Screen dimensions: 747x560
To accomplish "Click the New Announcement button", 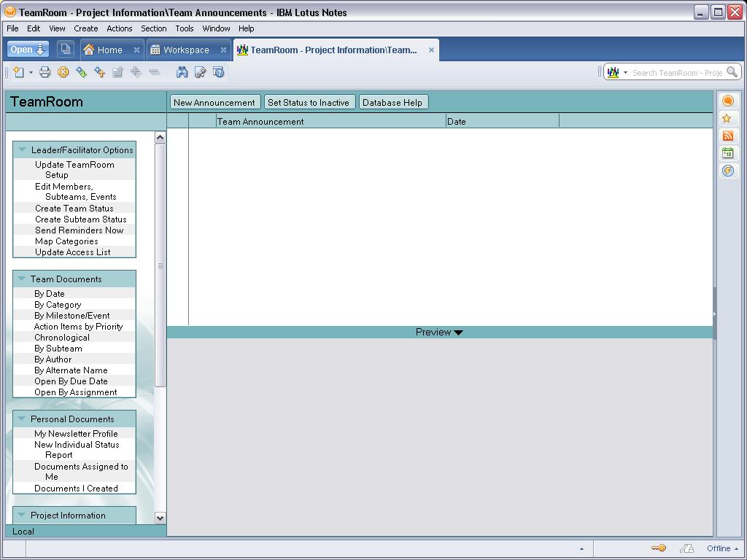I will pyautogui.click(x=215, y=102).
